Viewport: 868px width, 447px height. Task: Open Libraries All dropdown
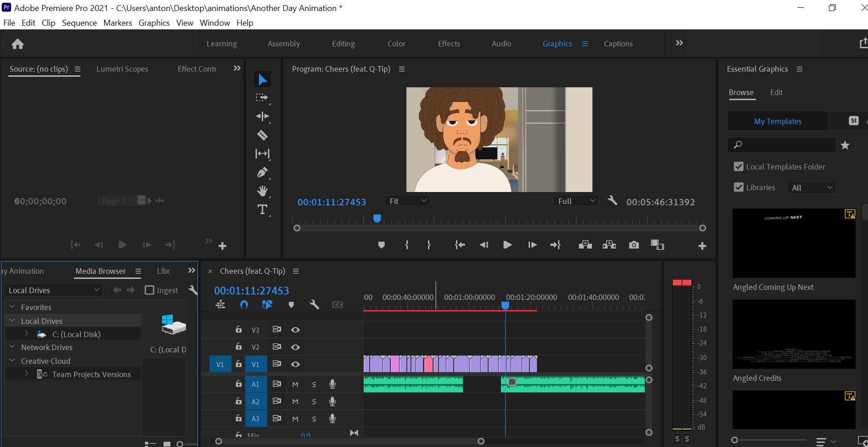pyautogui.click(x=812, y=187)
